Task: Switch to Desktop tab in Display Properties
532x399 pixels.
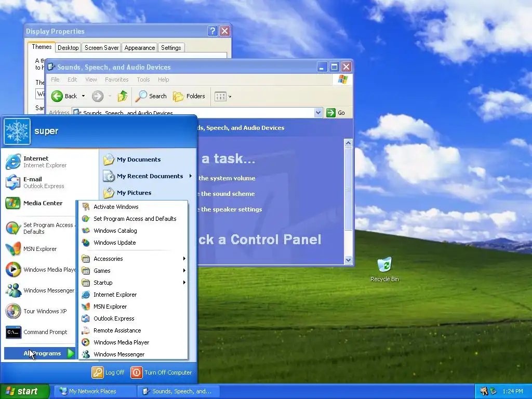Action: click(68, 48)
